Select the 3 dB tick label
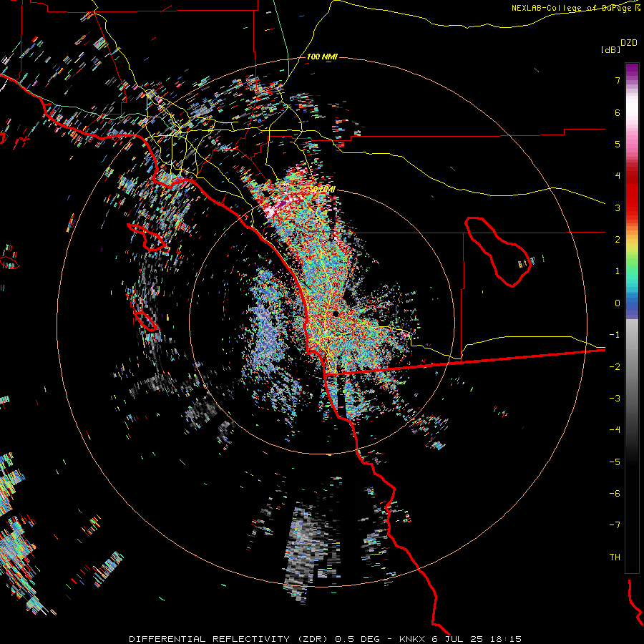 pyautogui.click(x=618, y=208)
